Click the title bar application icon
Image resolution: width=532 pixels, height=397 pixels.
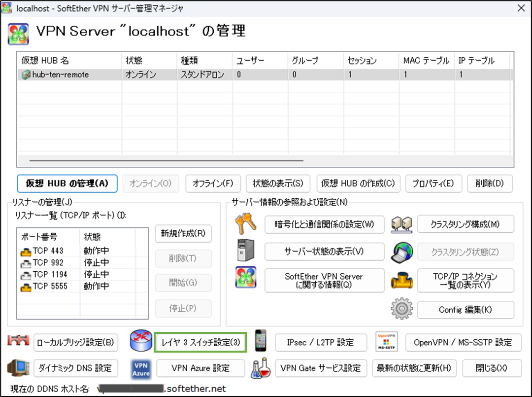pos(6,8)
